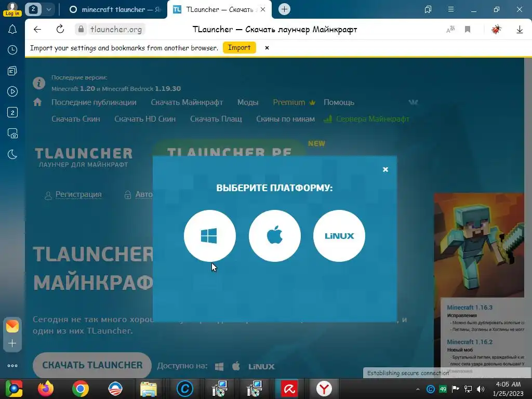Choose the Windows platform icon
Viewport: 532px width, 399px height.
coord(210,236)
